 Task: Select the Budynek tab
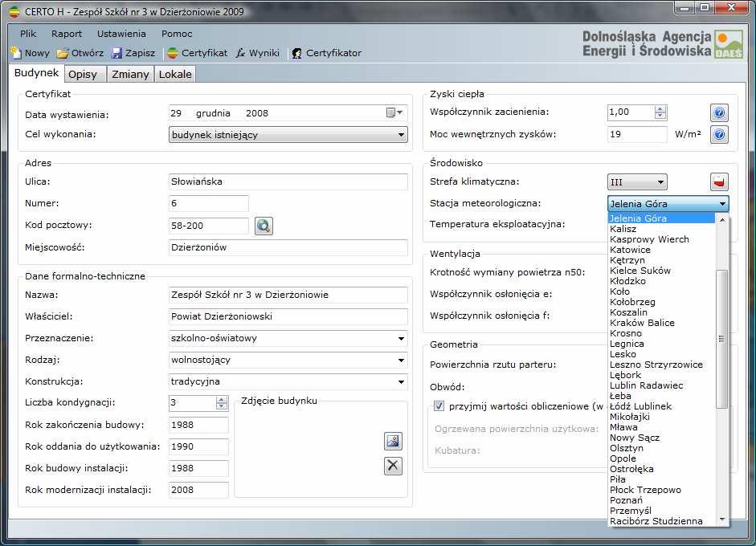36,73
